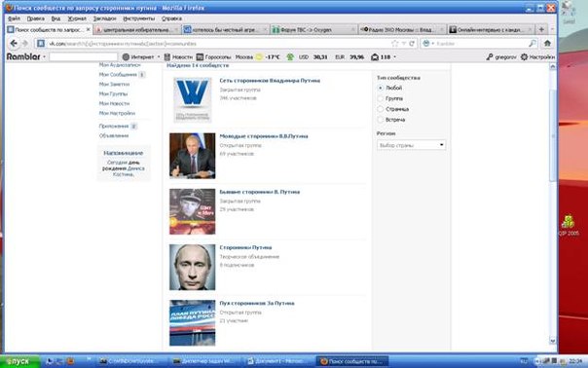This screenshot has height=368, width=588.
Task: Select the Группа community type radio button
Action: pos(381,98)
